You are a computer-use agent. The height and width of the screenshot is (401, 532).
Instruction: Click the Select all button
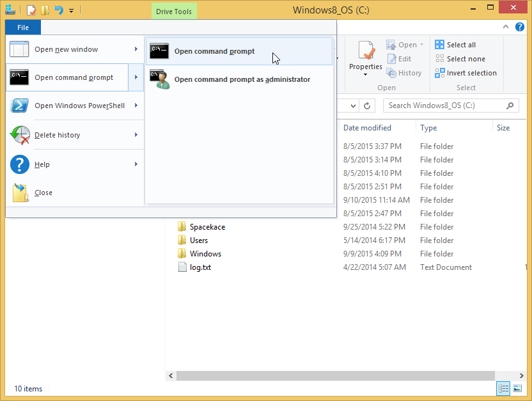coord(455,45)
